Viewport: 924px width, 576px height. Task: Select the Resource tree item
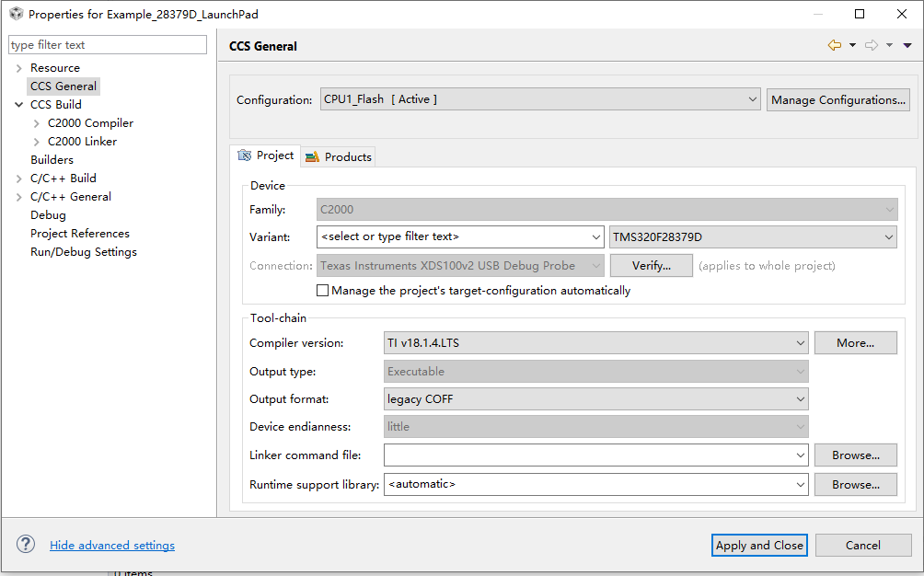(x=55, y=68)
